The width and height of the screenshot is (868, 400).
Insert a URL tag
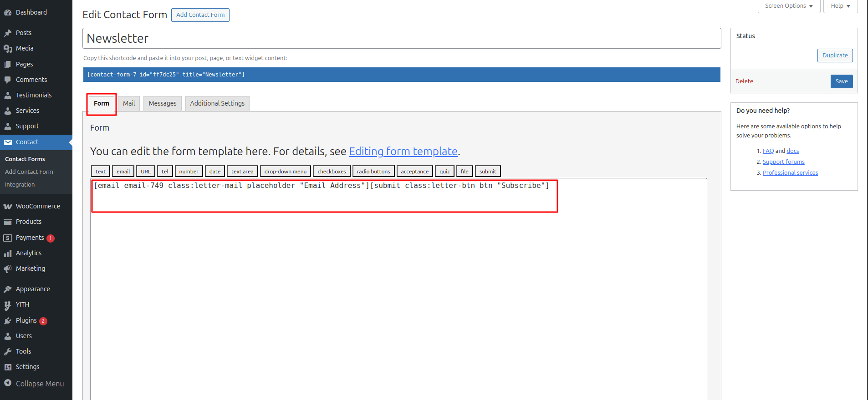click(146, 172)
